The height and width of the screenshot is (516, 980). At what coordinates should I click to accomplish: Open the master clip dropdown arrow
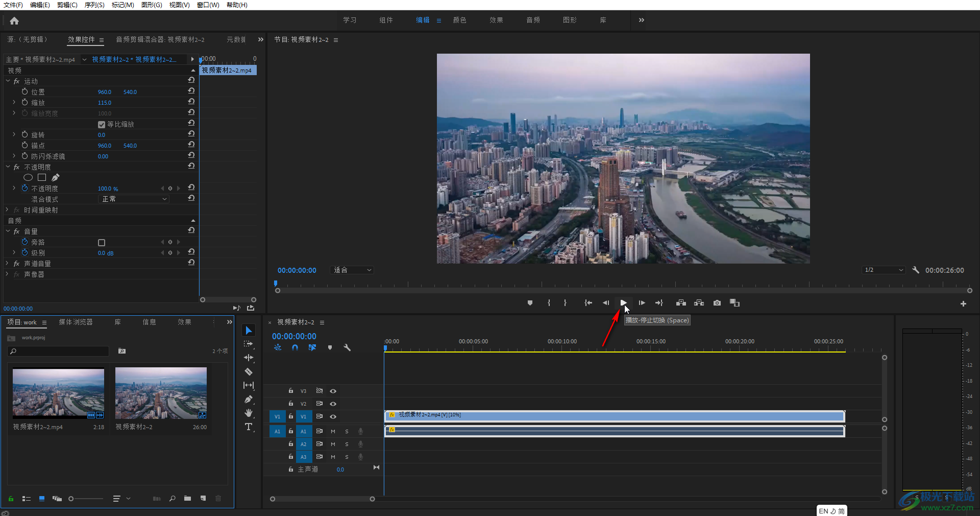click(x=84, y=59)
